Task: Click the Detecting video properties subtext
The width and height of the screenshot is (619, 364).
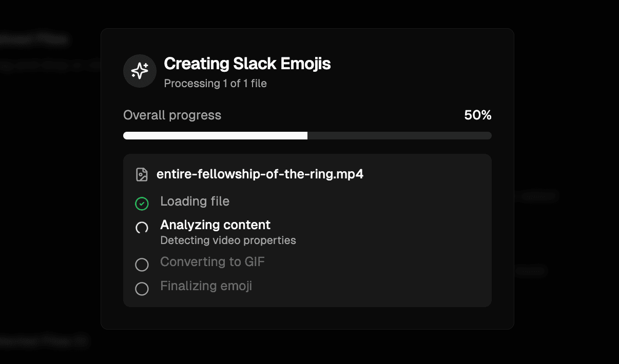Action: [228, 240]
